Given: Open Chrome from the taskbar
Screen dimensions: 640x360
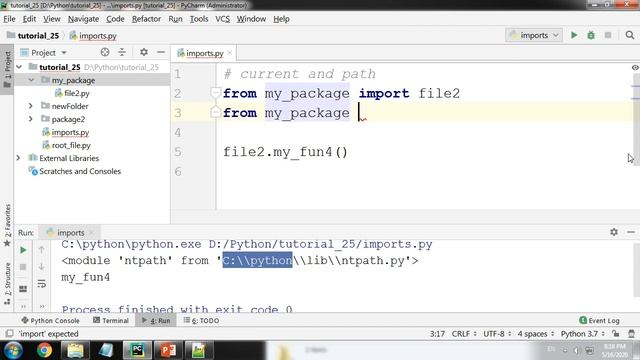Looking at the screenshot, I should [x=44, y=350].
